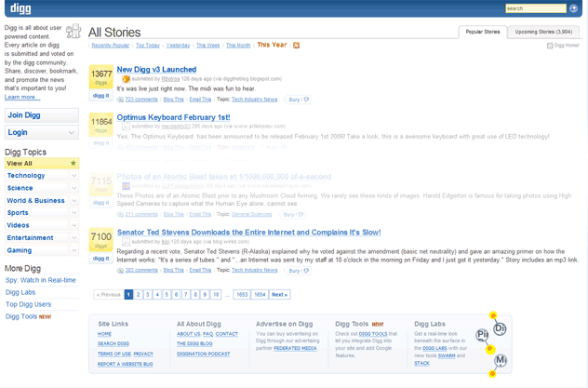Open Spy: Watch in Real-time

(x=41, y=280)
